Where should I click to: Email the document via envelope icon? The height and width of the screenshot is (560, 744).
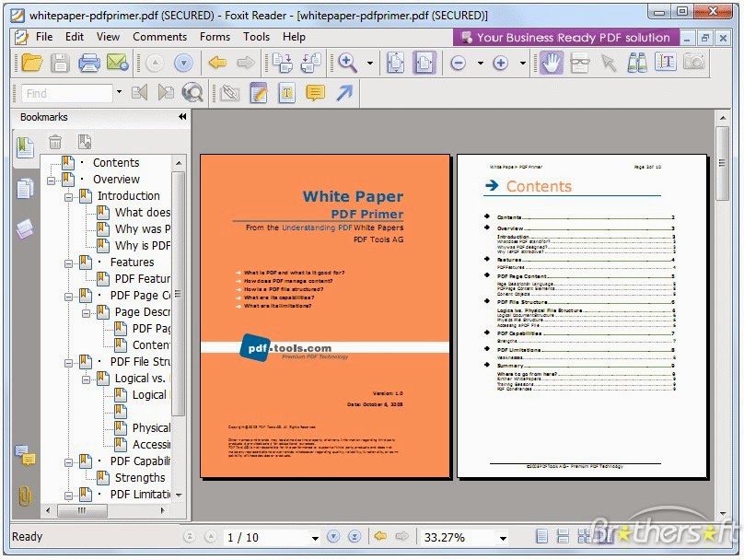[117, 62]
